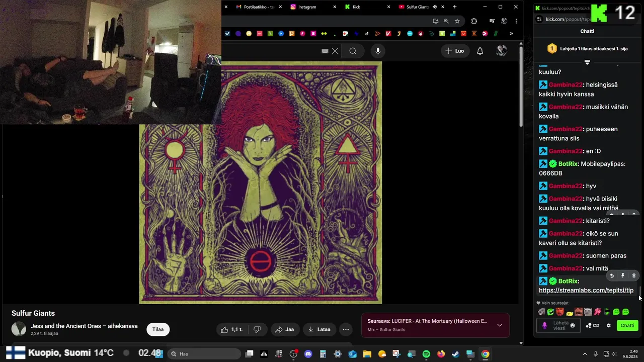Image resolution: width=644 pixels, height=362 pixels.
Task: Open Outlook from the taskbar
Action: 353,354
